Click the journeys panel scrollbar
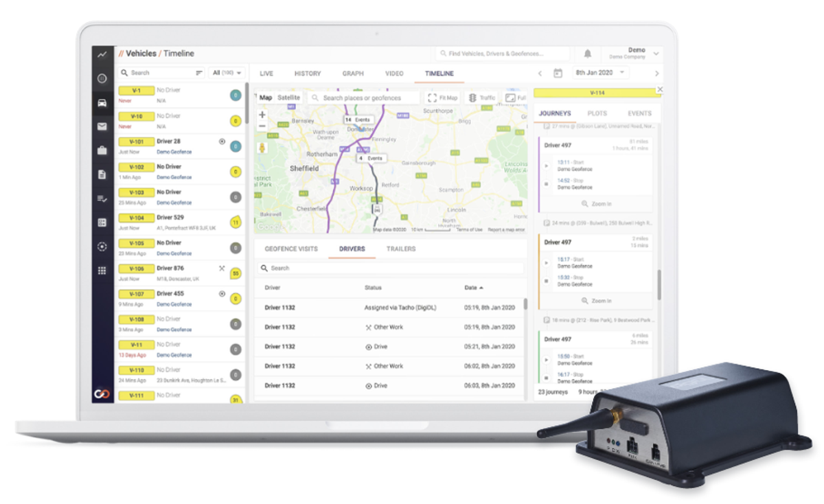This screenshot has width=824, height=504. pos(660,284)
